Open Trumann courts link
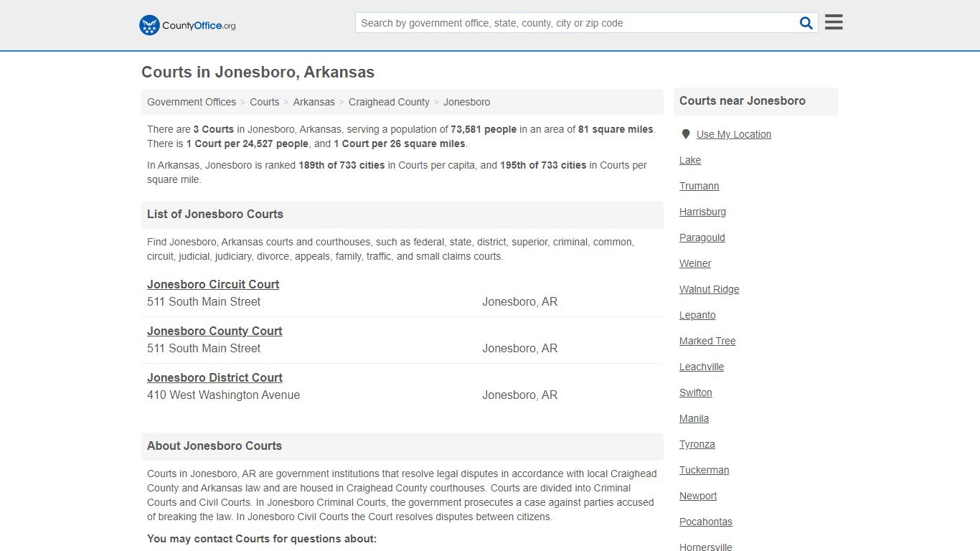This screenshot has height=551, width=980. click(x=699, y=186)
